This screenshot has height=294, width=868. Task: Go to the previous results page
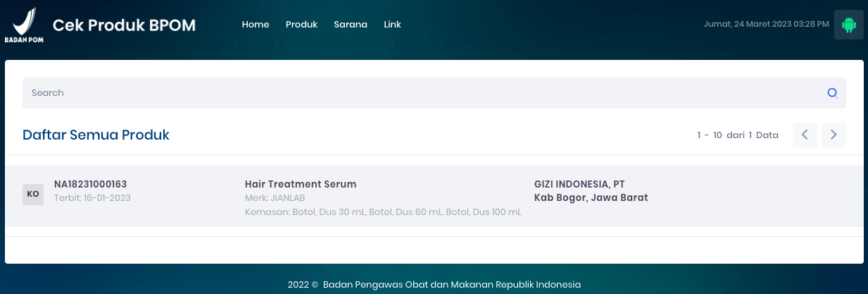(x=805, y=135)
